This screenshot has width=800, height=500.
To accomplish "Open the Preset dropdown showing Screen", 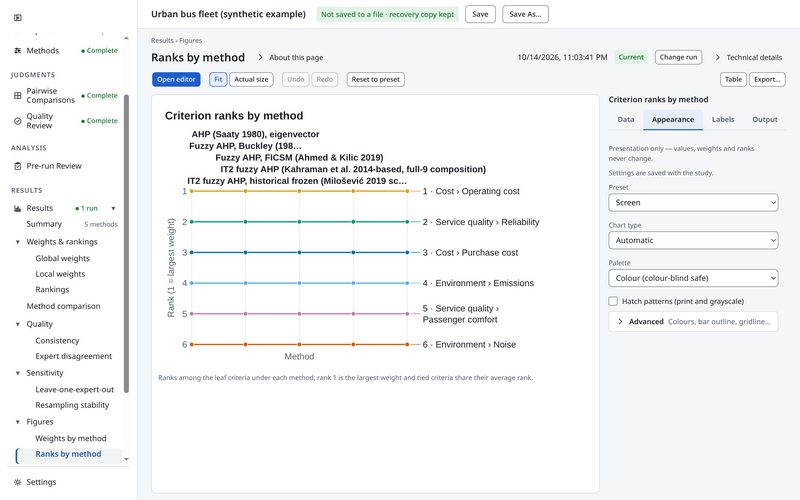I will point(693,203).
